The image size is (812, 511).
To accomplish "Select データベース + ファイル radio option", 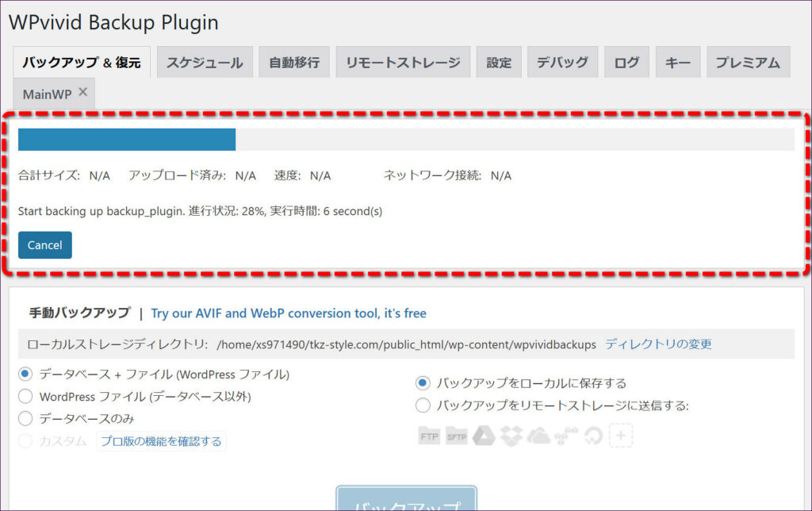I will point(25,374).
